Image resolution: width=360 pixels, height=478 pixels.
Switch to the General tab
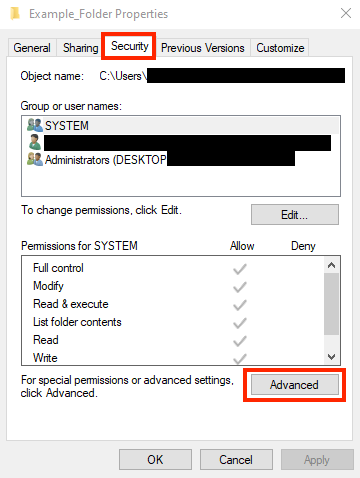32,48
